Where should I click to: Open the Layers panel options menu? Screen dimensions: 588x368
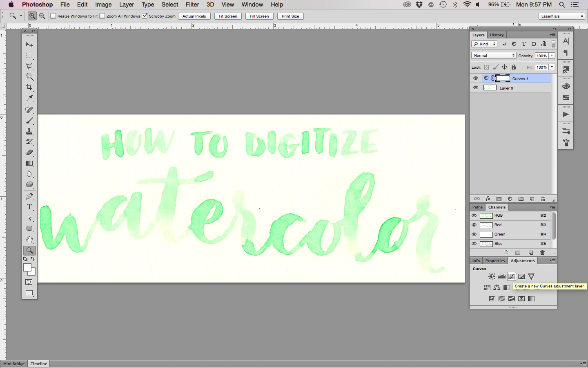552,35
